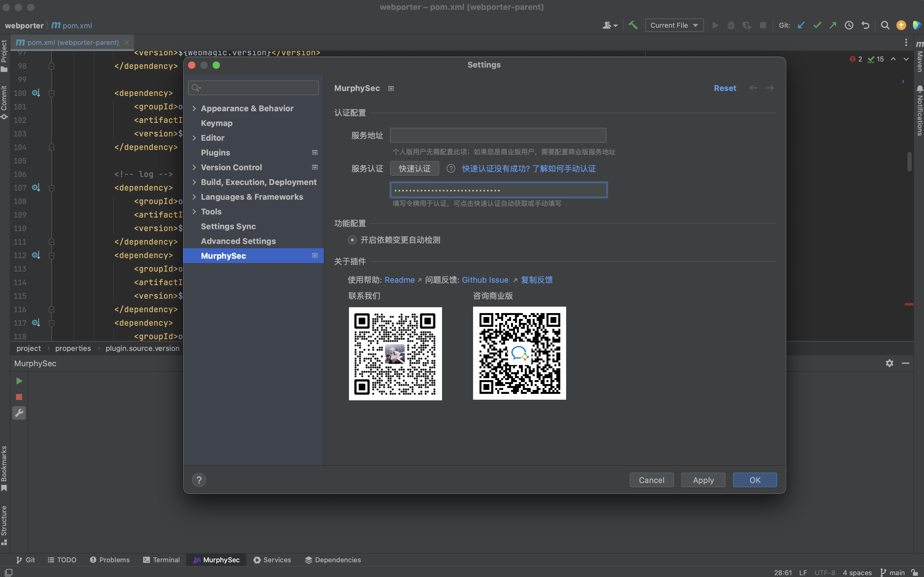
Task: Open the Current File run configuration dropdown
Action: [x=674, y=25]
